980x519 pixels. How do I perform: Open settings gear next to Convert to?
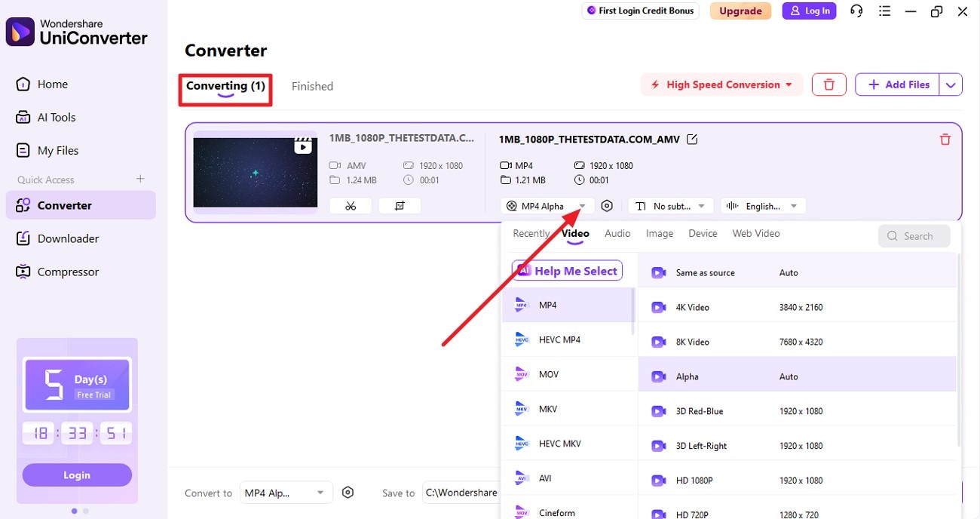(x=348, y=493)
